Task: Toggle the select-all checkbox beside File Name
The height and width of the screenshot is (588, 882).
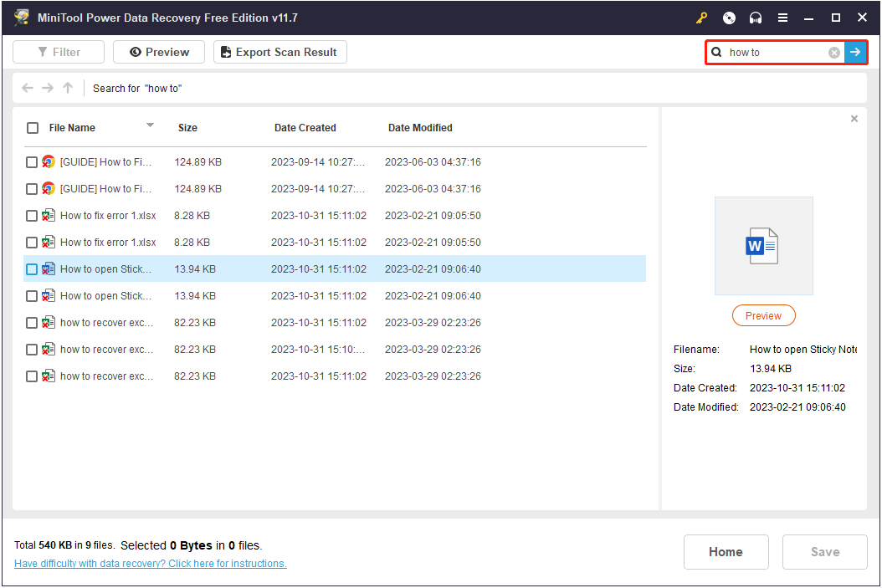Action: [x=33, y=128]
